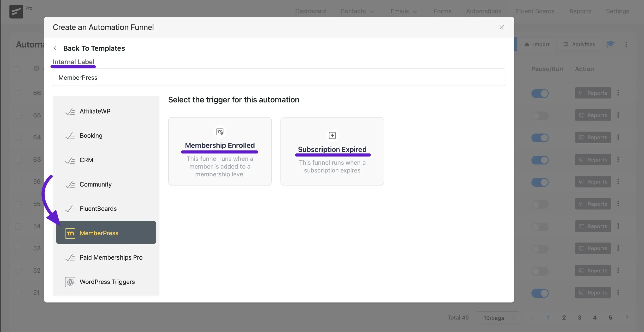This screenshot has height=332, width=644.
Task: Choose the Subscription Expired trigger card
Action: coord(332,151)
